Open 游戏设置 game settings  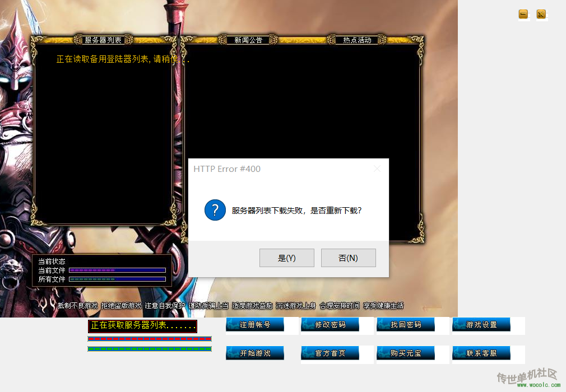[481, 325]
